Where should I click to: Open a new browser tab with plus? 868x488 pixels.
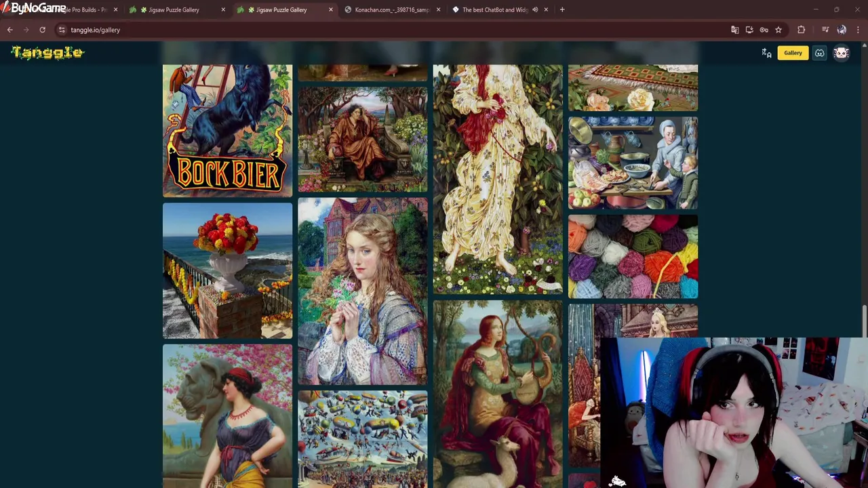pyautogui.click(x=562, y=9)
